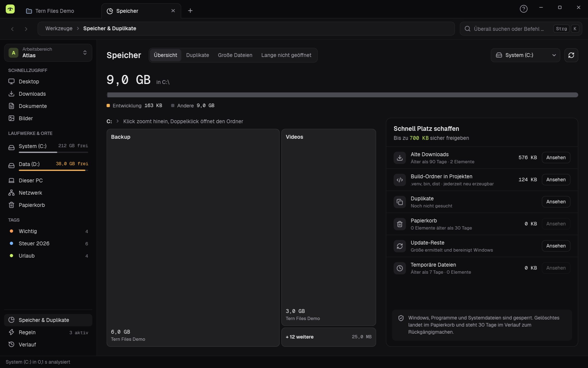This screenshot has height=368, width=588.
Task: Click the refresh analysis icon button
Action: point(571,55)
